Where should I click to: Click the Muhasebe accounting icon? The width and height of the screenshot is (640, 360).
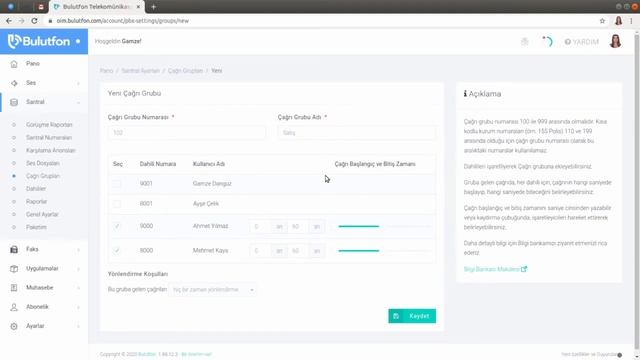14,288
